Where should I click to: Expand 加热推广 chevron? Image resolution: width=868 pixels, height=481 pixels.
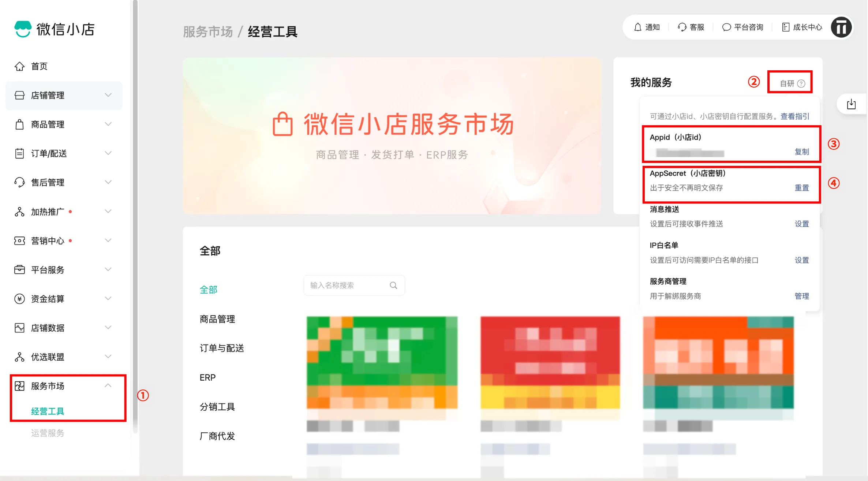(x=108, y=211)
